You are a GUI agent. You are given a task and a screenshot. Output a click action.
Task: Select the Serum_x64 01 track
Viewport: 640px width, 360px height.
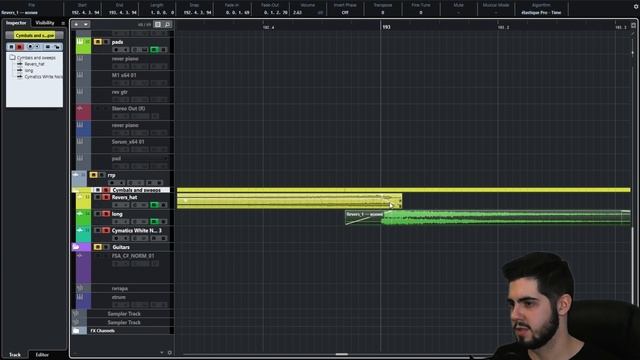(128, 142)
